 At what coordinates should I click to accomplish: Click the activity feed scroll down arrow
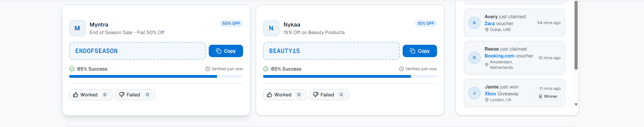(576, 104)
